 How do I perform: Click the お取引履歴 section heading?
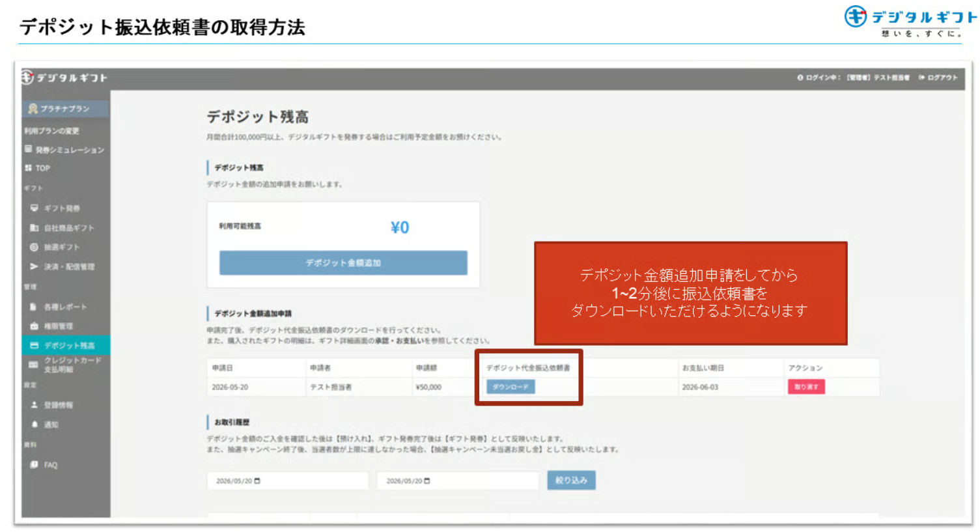pos(232,423)
